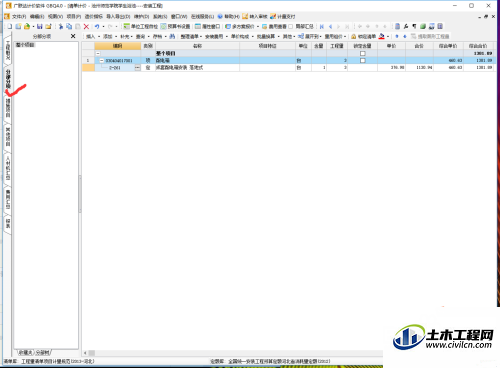500x368 pixels.
Task: Click the blue undo arrow icon
Action: pos(97,26)
